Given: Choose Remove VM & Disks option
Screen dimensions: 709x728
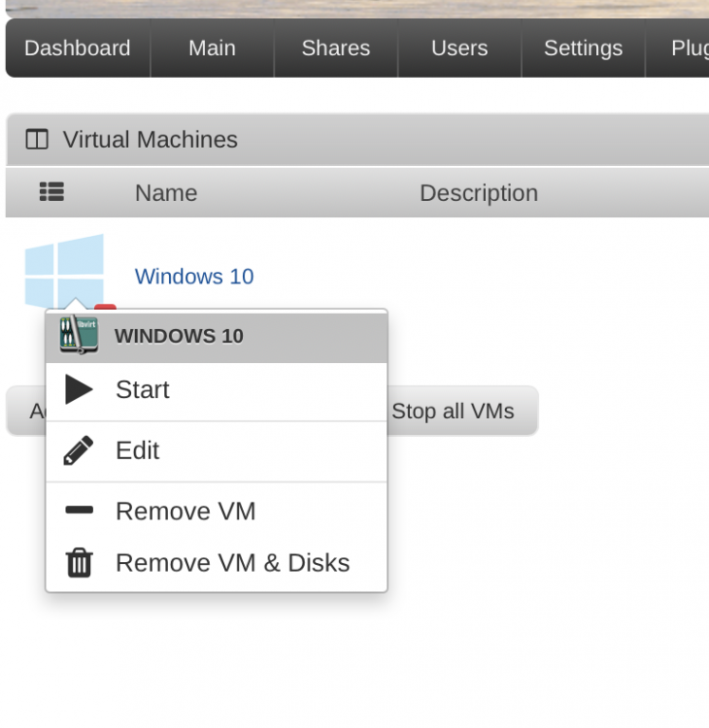Looking at the screenshot, I should [217, 563].
